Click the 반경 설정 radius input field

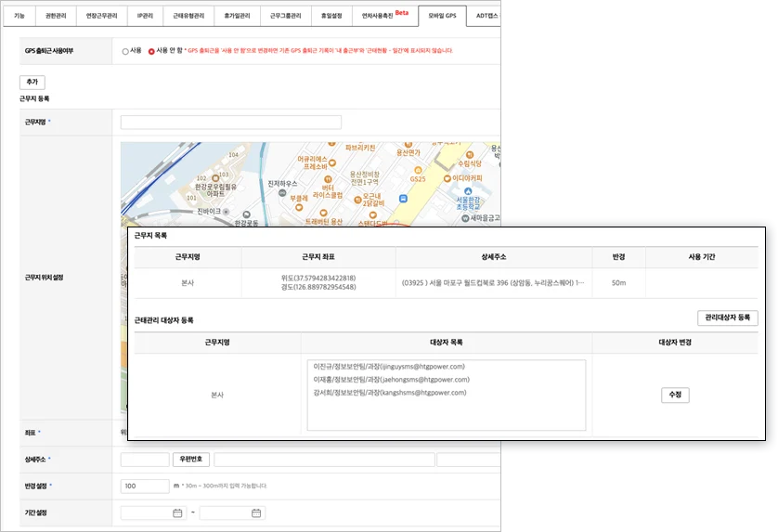point(145,486)
